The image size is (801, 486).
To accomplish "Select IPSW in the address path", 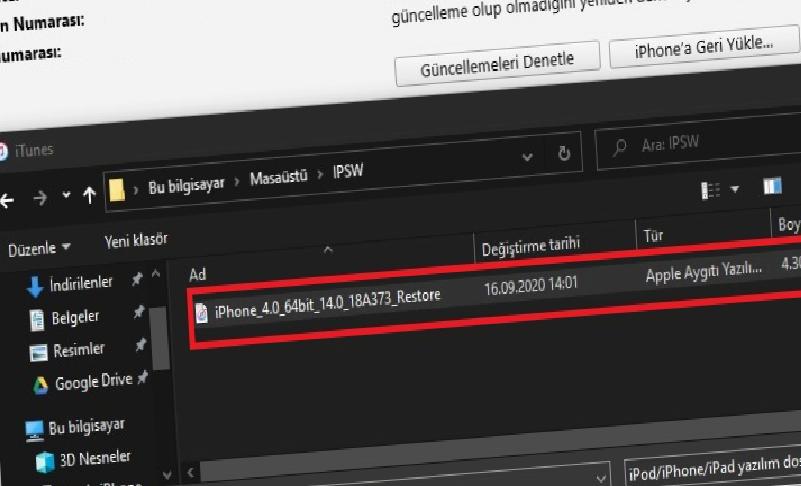I will tap(348, 171).
